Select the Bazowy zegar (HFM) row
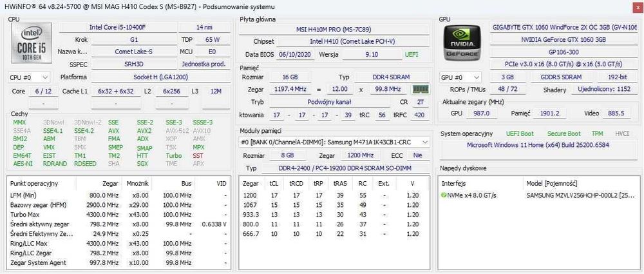644x274 pixels. [x=118, y=205]
